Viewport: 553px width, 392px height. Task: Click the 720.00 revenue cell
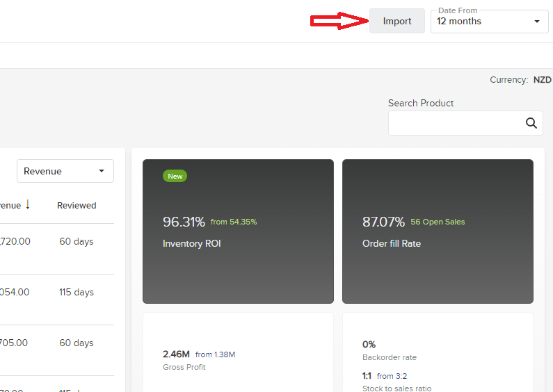point(15,241)
